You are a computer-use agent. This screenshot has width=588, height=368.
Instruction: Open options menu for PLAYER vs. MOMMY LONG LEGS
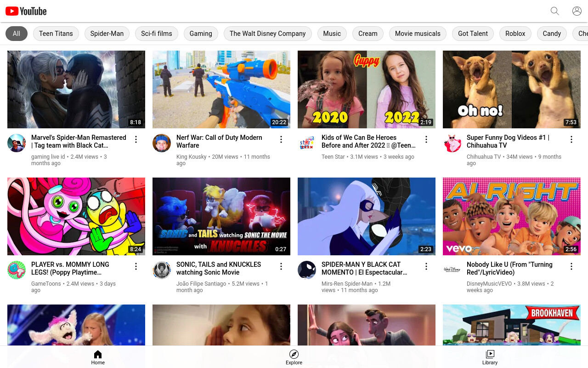[x=136, y=266]
